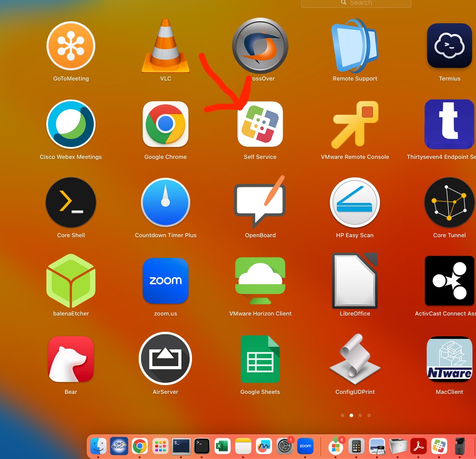Launch ActivCast Connect app
This screenshot has height=459, width=476.
tap(449, 281)
